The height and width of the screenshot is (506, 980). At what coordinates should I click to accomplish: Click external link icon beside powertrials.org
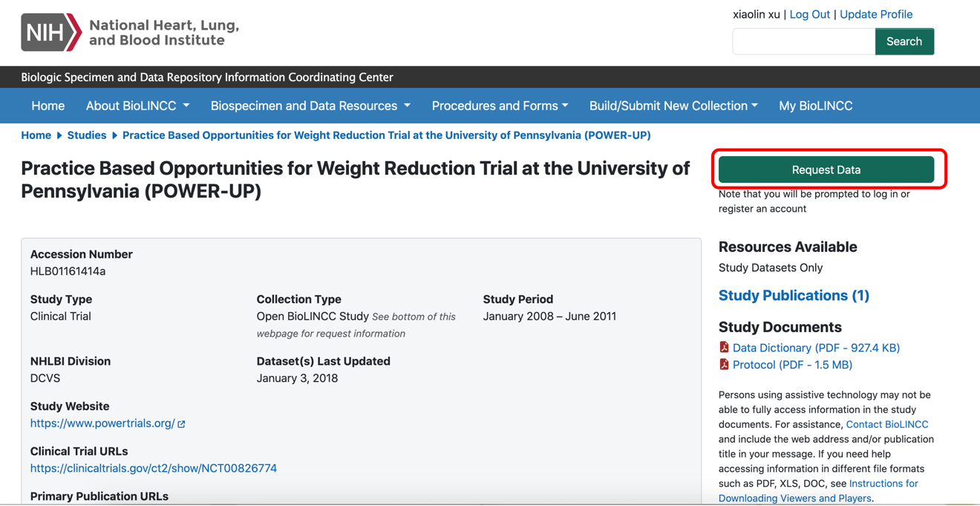pos(181,424)
